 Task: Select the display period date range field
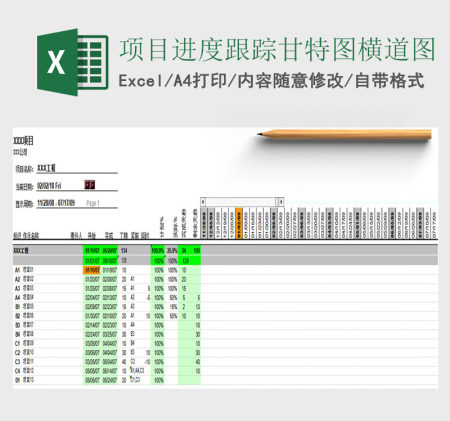pyautogui.click(x=56, y=203)
